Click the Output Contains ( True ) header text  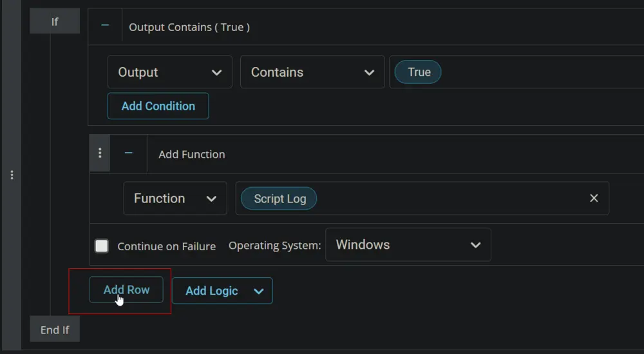coord(189,27)
